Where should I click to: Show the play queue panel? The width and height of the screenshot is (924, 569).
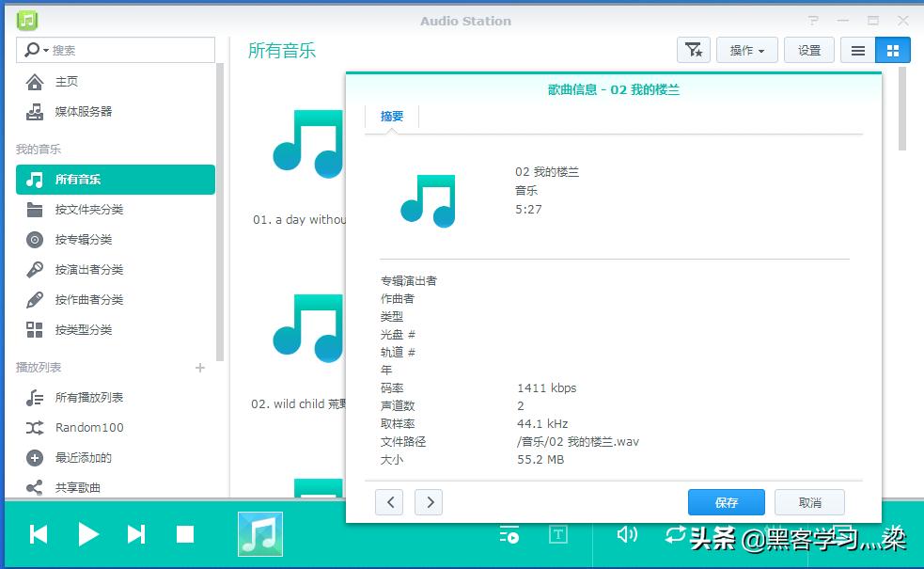pos(509,534)
